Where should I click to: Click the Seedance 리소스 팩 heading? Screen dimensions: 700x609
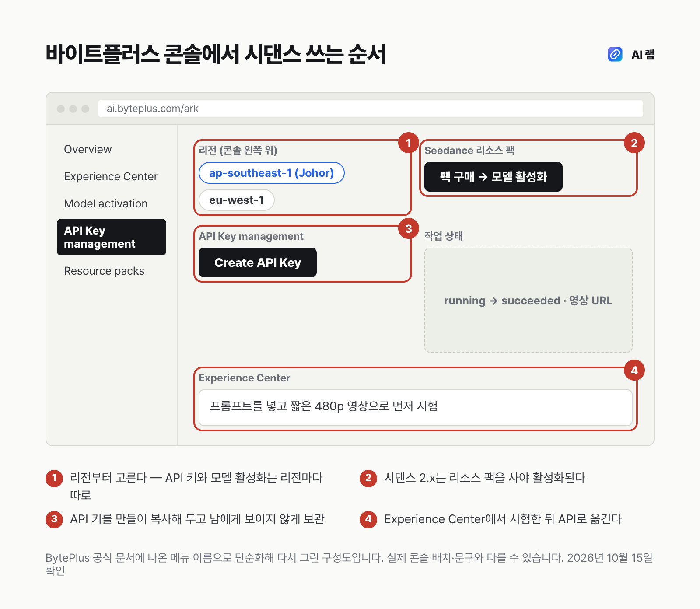(469, 150)
